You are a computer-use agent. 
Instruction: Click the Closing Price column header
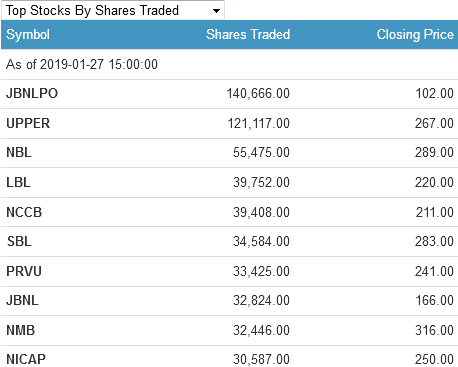[x=415, y=34]
